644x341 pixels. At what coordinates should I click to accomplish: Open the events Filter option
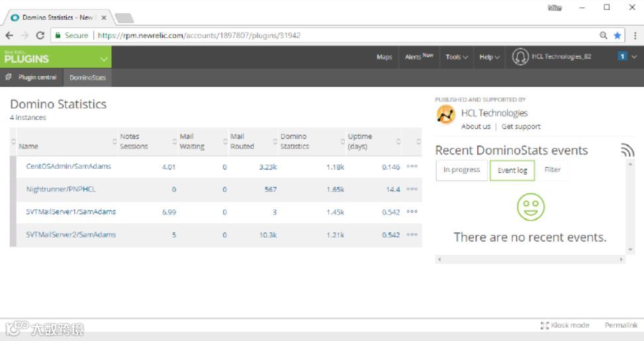(x=552, y=170)
